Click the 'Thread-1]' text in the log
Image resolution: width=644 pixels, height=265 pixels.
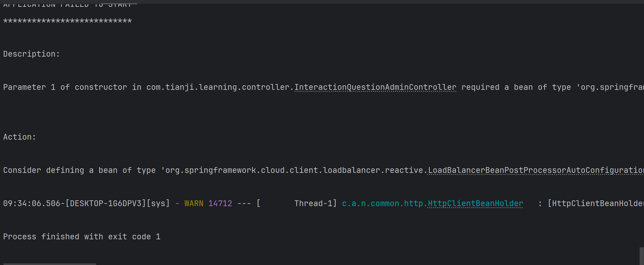315,203
